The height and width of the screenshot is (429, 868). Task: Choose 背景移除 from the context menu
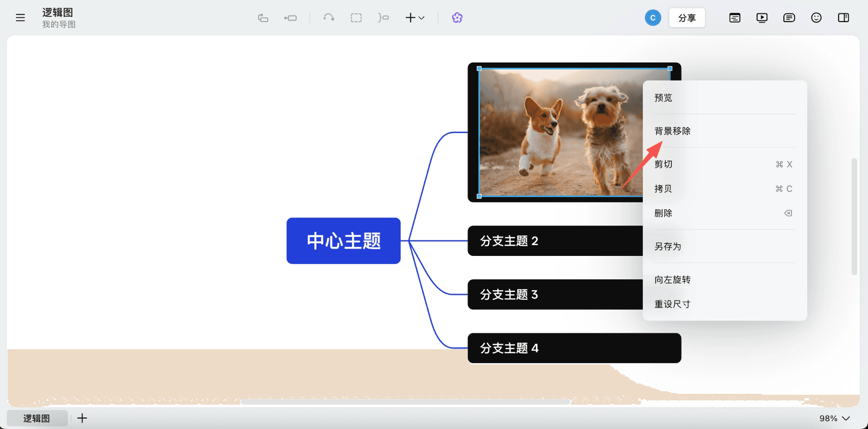(672, 131)
